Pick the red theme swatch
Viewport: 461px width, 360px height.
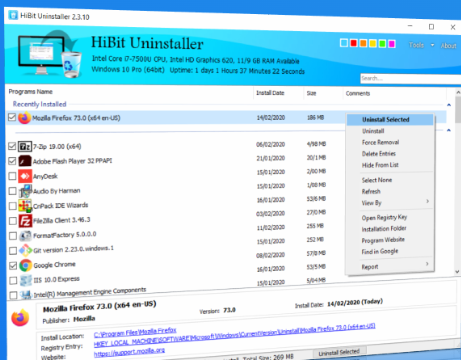click(x=354, y=43)
